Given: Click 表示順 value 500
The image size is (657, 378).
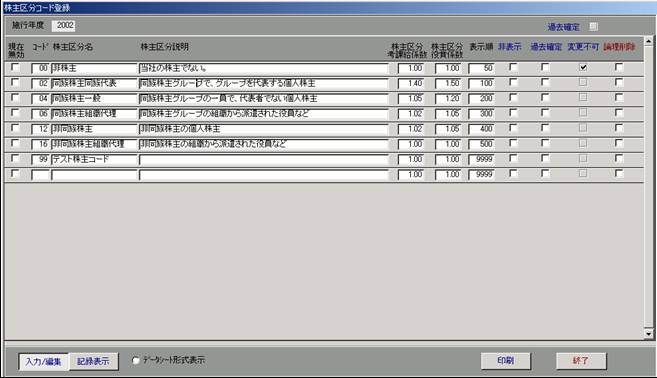Looking at the screenshot, I should (481, 144).
